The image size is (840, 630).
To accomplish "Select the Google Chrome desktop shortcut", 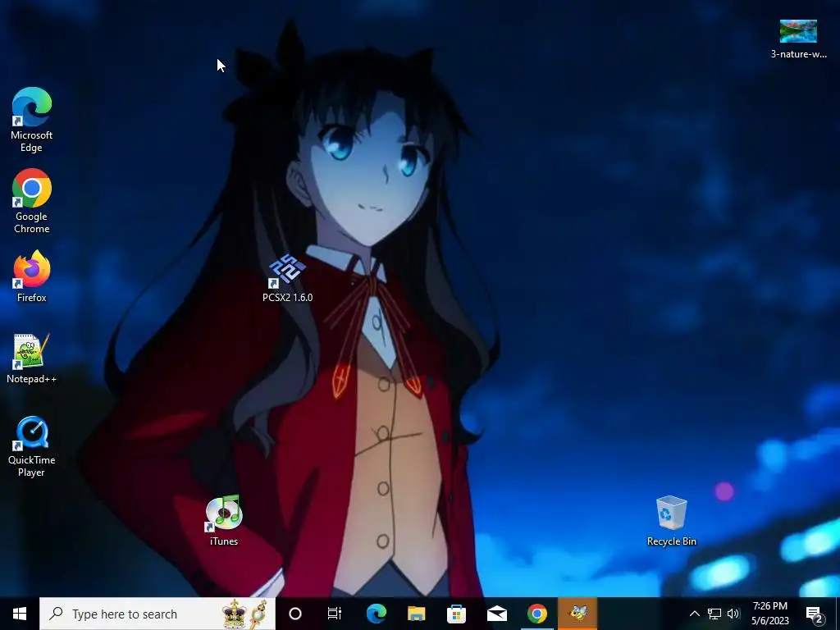I will pyautogui.click(x=32, y=201).
